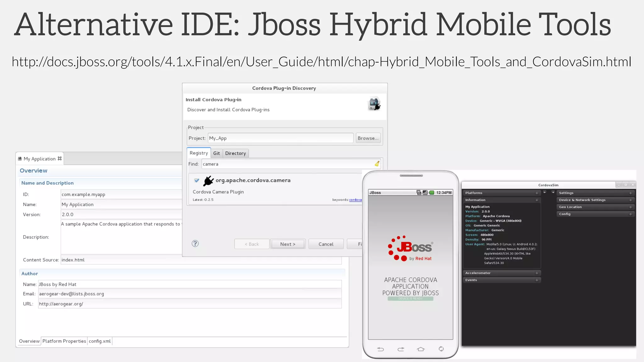Open the cordova keyword link
This screenshot has height=362, width=644.
[x=355, y=200]
